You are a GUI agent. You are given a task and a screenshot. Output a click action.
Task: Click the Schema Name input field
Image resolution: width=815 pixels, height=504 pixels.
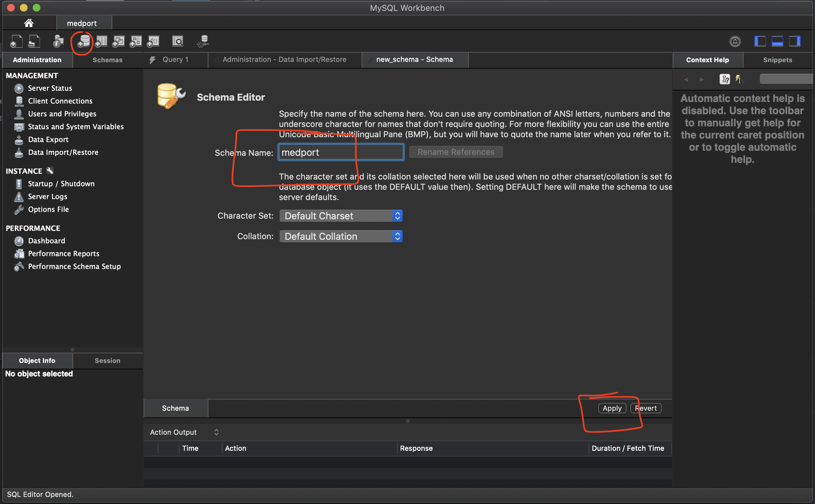pyautogui.click(x=340, y=152)
